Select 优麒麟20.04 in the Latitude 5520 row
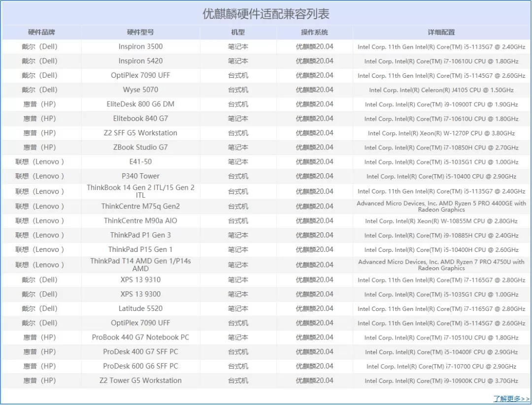Viewport: 532px width, 405px height. click(x=314, y=309)
